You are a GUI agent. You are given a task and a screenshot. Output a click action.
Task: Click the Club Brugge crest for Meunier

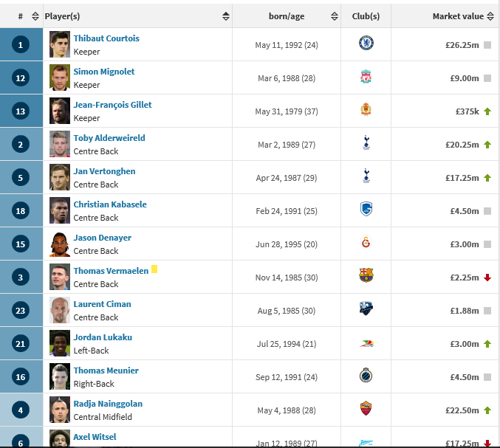pos(366,376)
